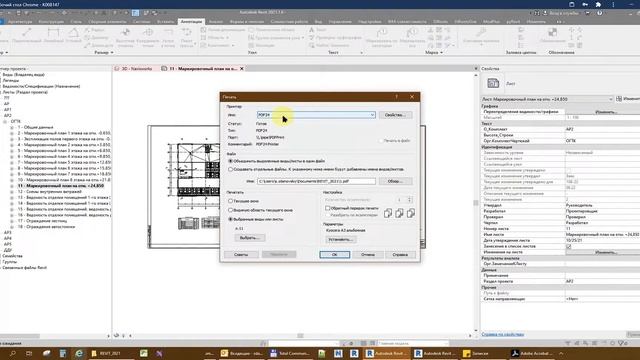The height and width of the screenshot is (360, 640).
Task: Enable reverse print order checkbox
Action: pyautogui.click(x=327, y=208)
